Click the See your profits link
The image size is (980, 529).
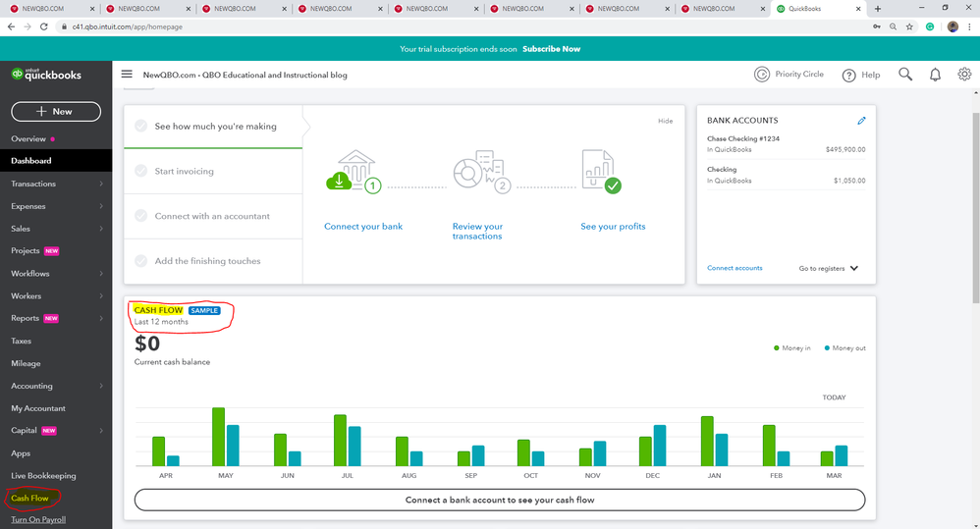pyautogui.click(x=613, y=226)
